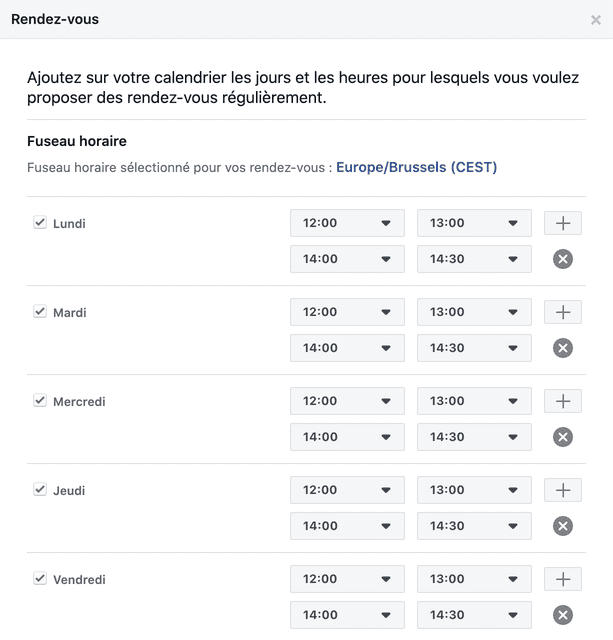Image resolution: width=613 pixels, height=640 pixels.
Task: Add a time slot for Jeudi
Action: click(562, 490)
